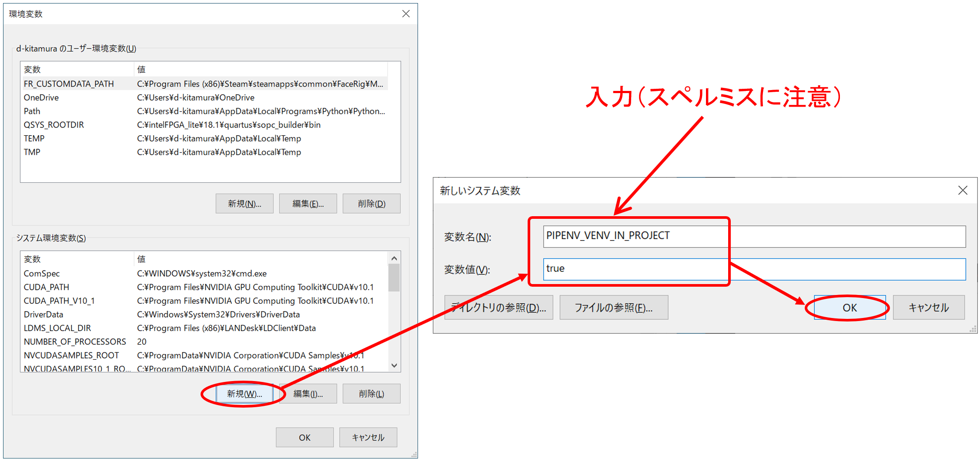
Task: Click OK in 新しいシステム変数 dialog
Action: [x=850, y=308]
